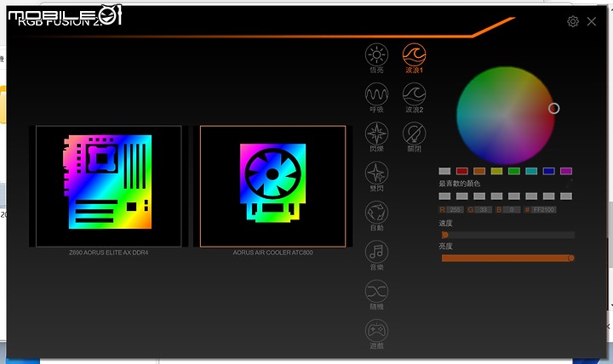The width and height of the screenshot is (613, 364).
Task: Choose the second favorite color slot
Action: [462, 196]
